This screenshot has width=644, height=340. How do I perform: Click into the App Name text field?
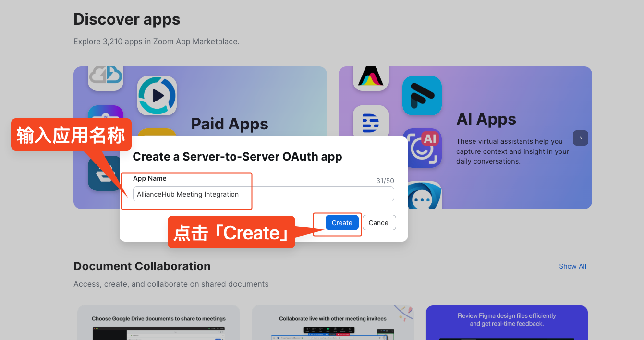pyautogui.click(x=263, y=194)
